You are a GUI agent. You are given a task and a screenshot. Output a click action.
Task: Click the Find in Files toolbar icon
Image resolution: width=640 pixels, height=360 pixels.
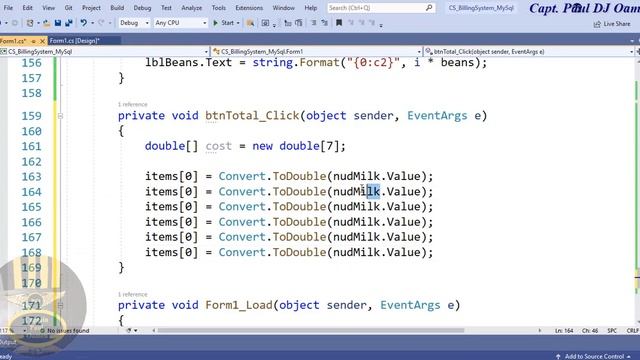point(250,23)
